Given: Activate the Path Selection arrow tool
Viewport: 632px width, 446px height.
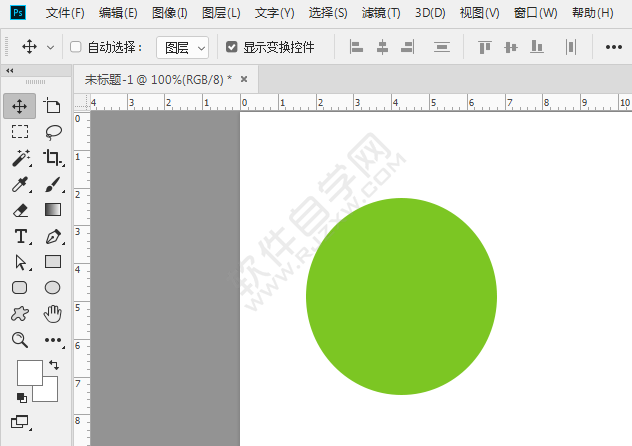Looking at the screenshot, I should coord(21,262).
